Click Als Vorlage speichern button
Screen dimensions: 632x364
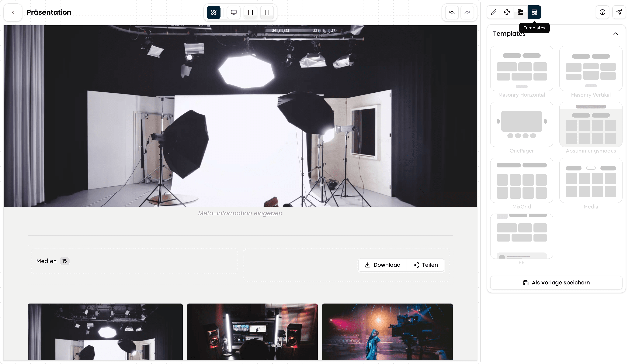point(556,283)
